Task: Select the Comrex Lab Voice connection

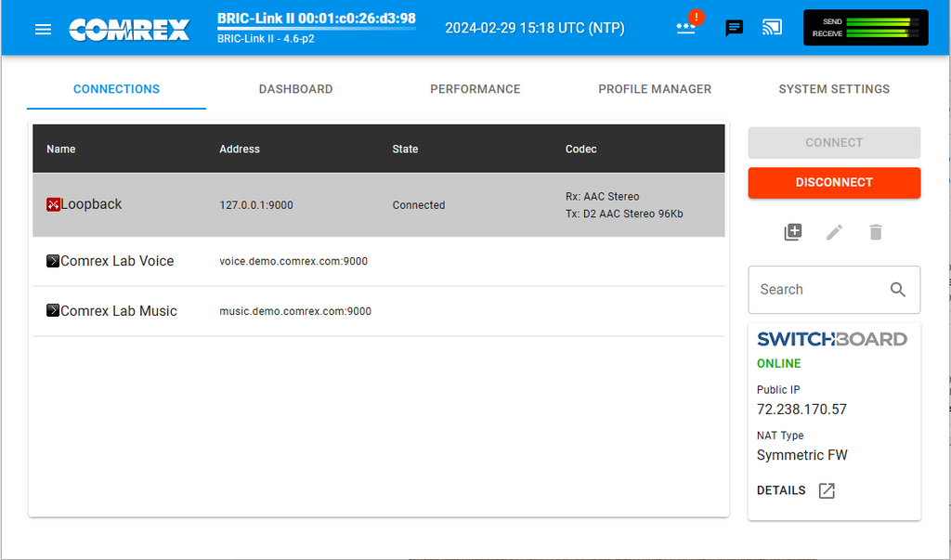Action: (117, 261)
